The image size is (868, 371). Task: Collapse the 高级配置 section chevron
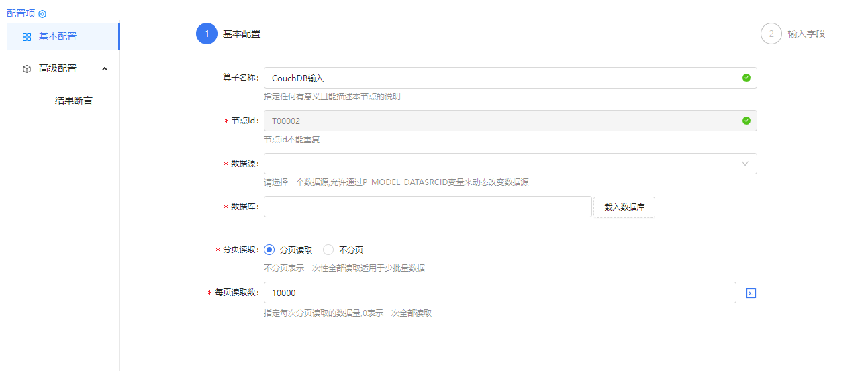104,68
